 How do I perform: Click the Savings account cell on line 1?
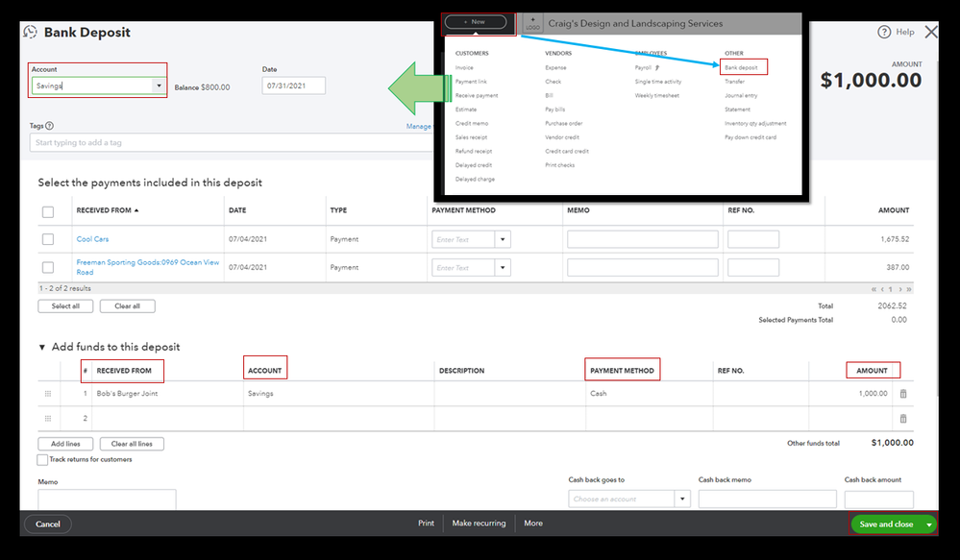[x=338, y=394]
